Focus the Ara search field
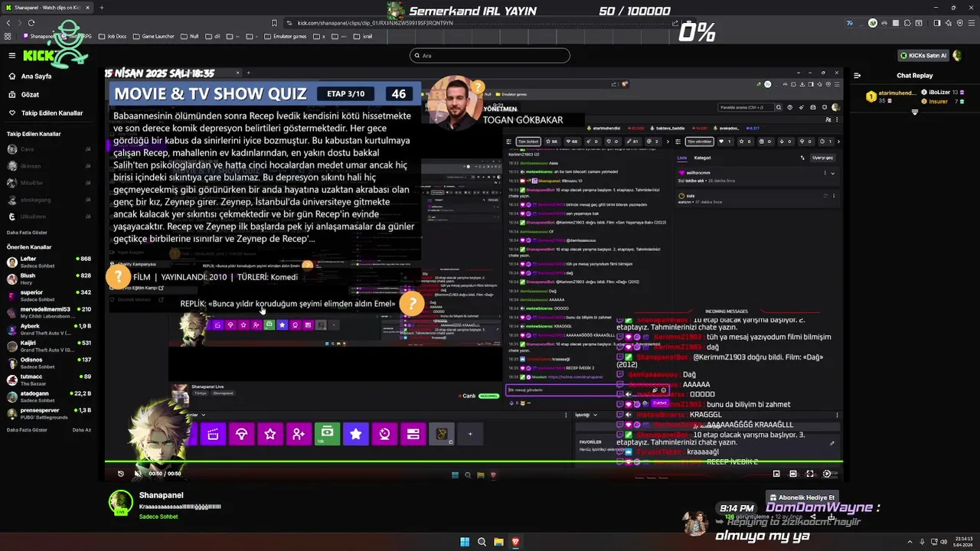The width and height of the screenshot is (980, 551). click(490, 55)
